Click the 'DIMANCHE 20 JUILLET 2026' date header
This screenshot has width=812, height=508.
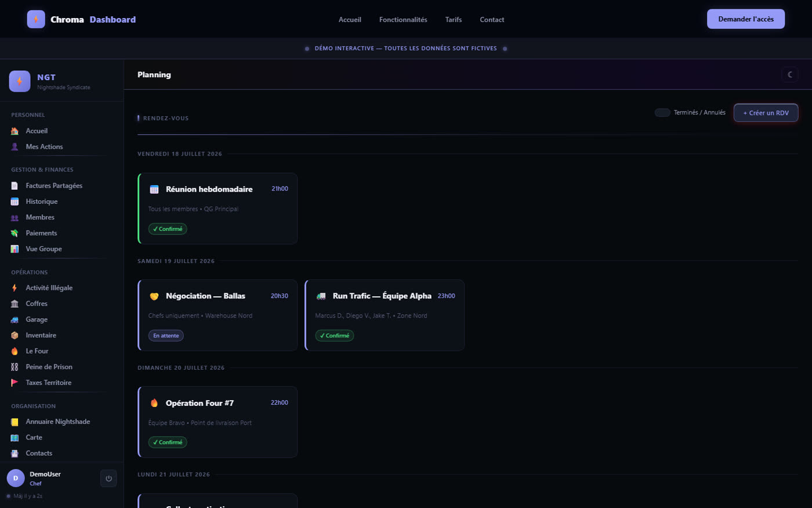coord(181,368)
